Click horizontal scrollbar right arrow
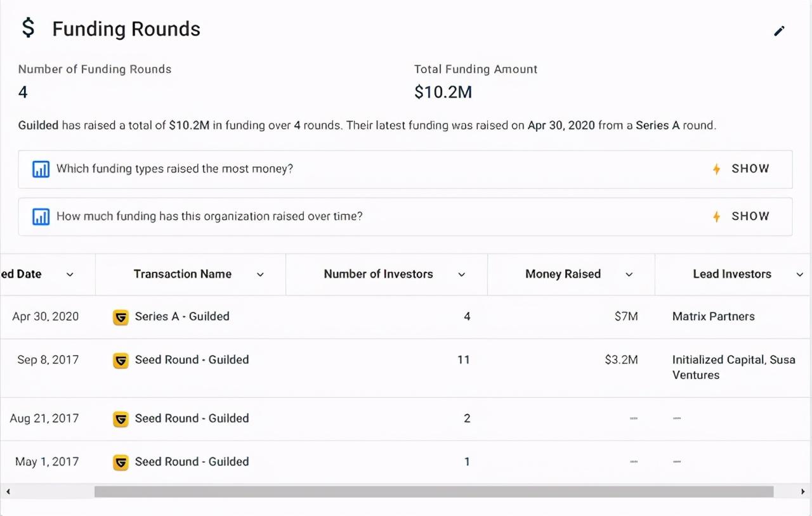 (803, 491)
